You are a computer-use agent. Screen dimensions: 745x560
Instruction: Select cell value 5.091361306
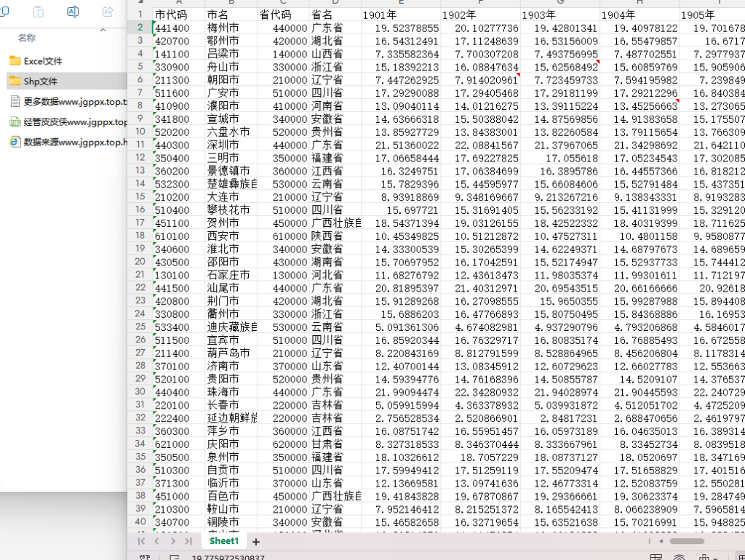pyautogui.click(x=401, y=327)
